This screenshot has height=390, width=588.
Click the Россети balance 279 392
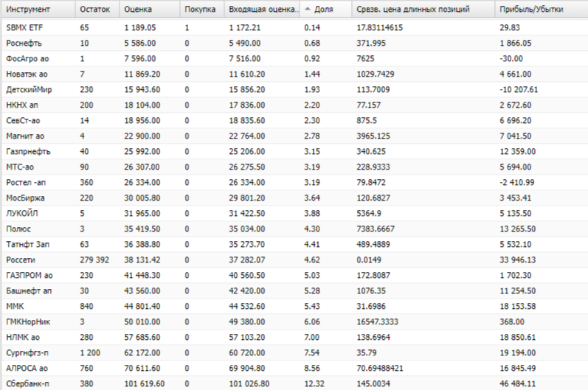pos(94,260)
